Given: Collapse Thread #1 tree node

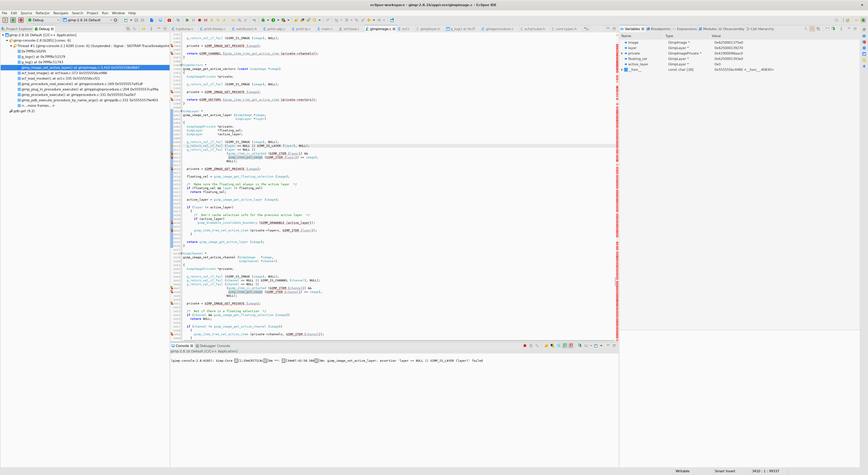Looking at the screenshot, I should tap(11, 46).
